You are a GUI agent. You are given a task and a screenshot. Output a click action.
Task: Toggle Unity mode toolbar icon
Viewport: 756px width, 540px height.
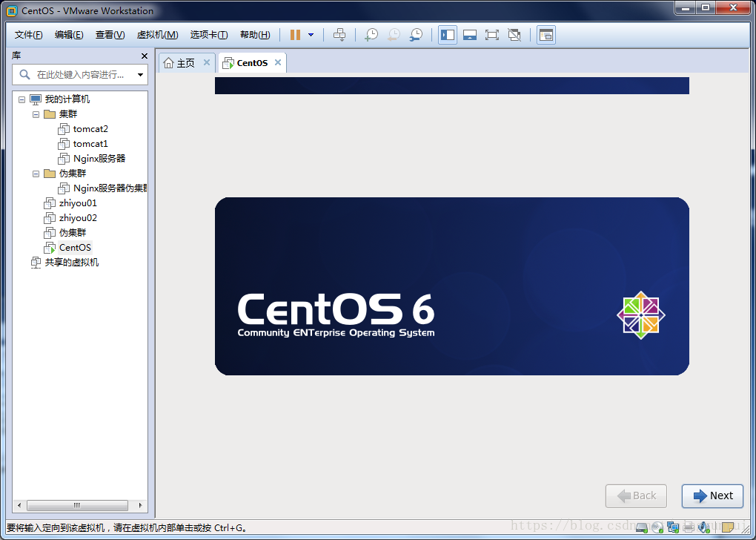(514, 35)
